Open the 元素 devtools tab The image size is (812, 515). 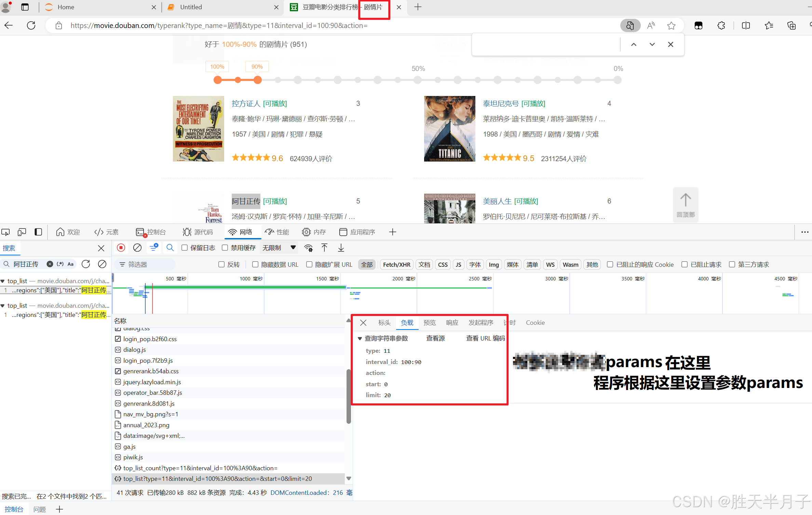point(106,232)
